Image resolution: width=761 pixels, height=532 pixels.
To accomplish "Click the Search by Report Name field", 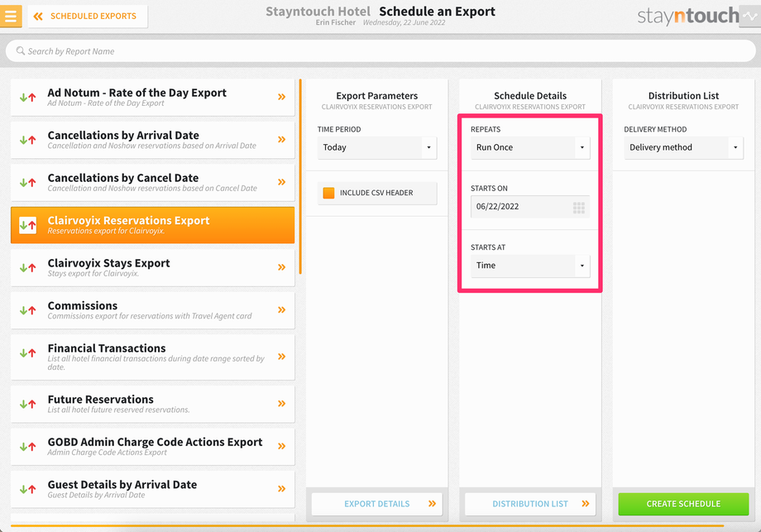I will [380, 51].
